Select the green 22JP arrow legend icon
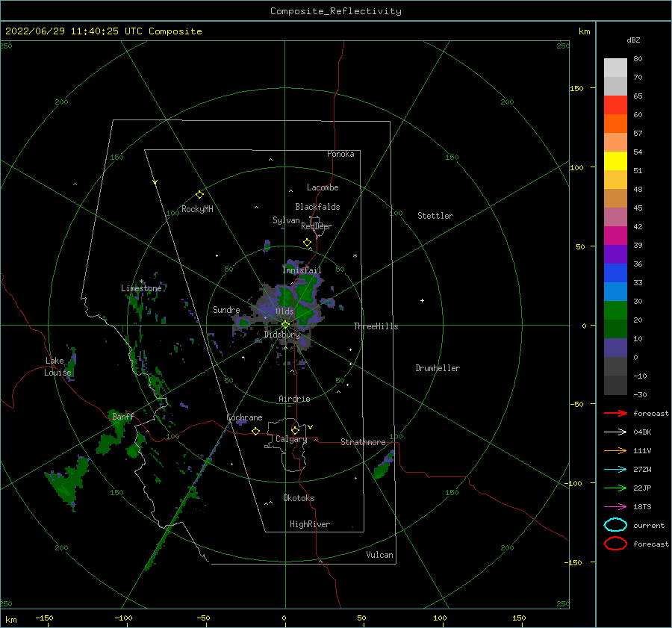Viewport: 672px width, 628px height. point(615,488)
